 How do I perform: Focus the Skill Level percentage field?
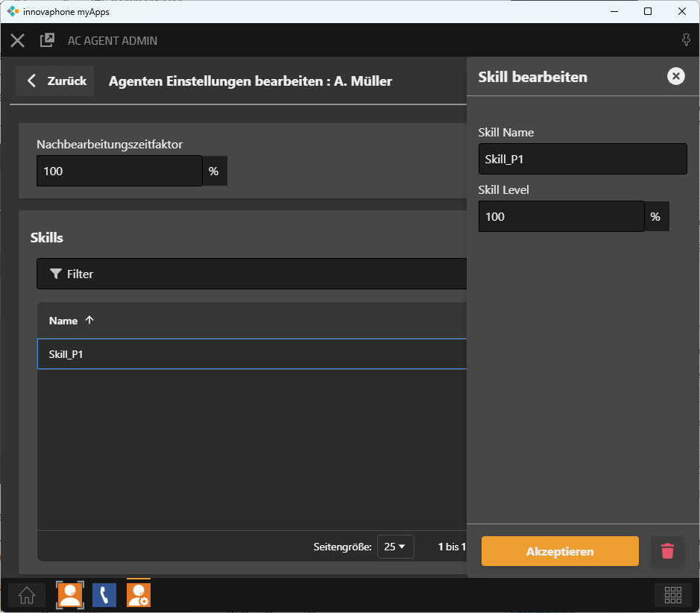point(561,216)
